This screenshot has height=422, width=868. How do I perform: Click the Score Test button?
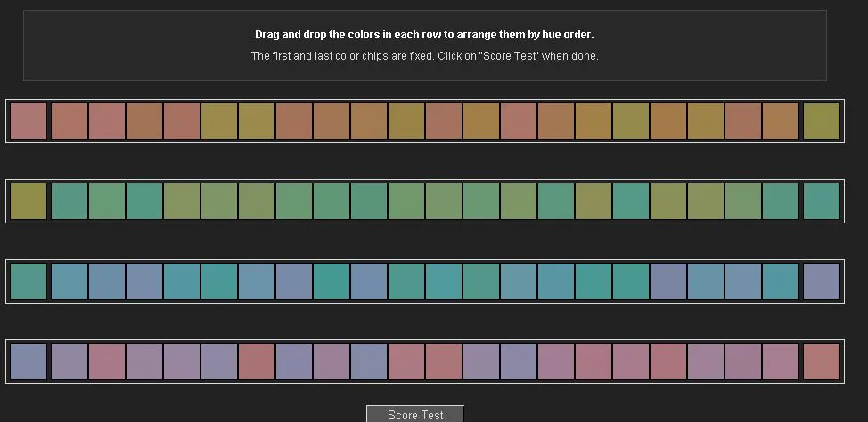click(x=415, y=414)
